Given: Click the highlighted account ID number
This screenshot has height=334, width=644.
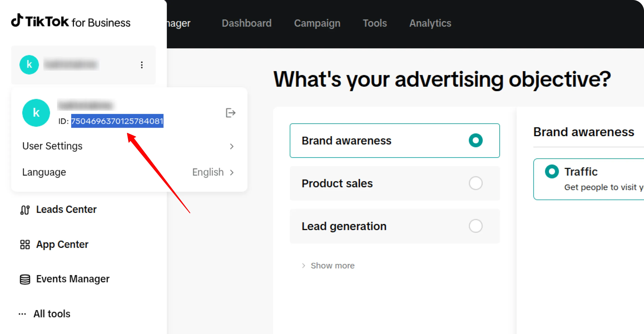Looking at the screenshot, I should tap(117, 121).
